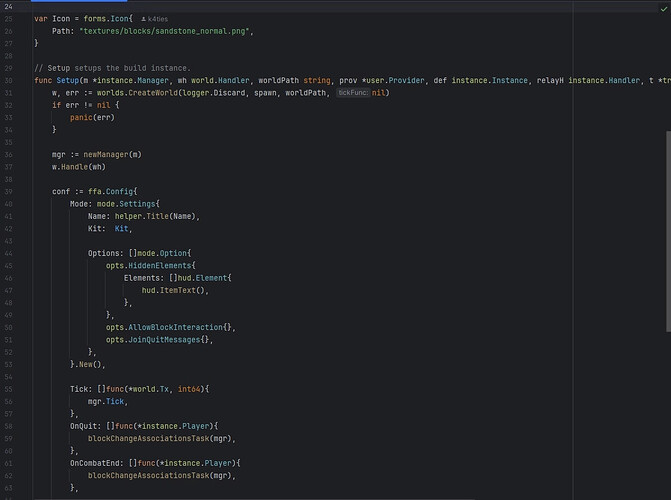Click line number 55 in the gutter
Screen dimensions: 671x500
[x=9, y=389]
